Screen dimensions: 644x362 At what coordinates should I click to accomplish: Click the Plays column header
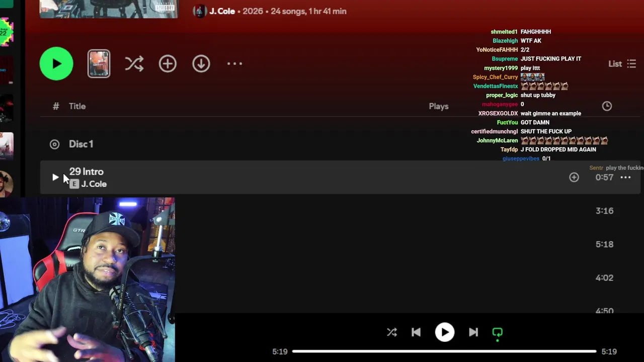pos(438,106)
